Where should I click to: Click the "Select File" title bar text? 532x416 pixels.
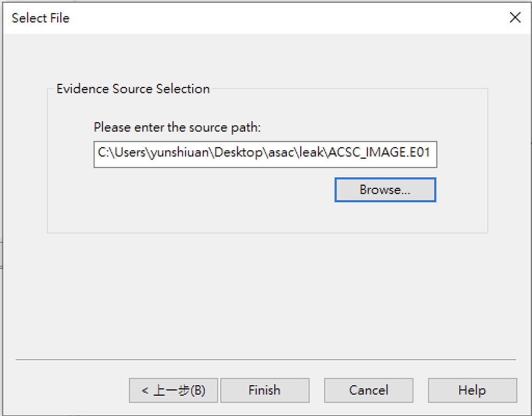(x=41, y=18)
